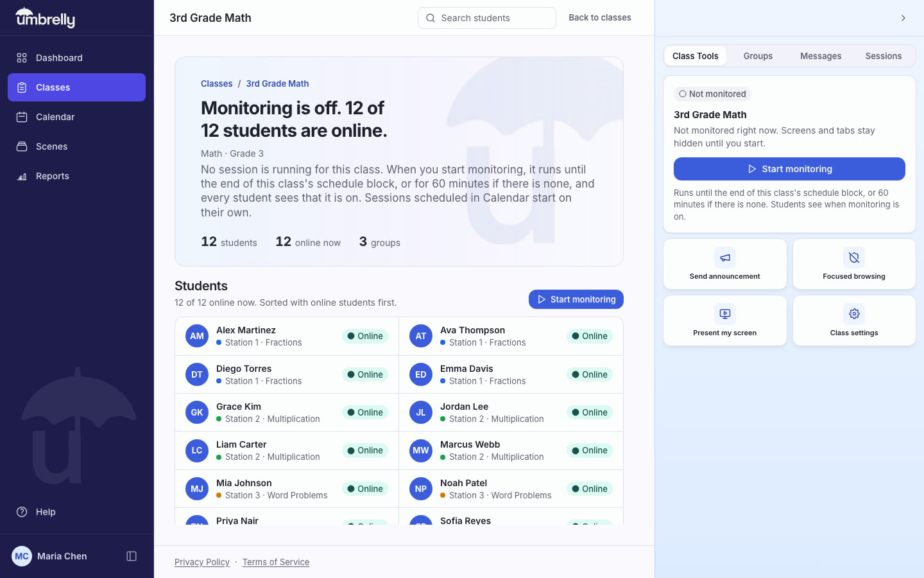Collapse the right panel with the chevron arrow

click(903, 18)
